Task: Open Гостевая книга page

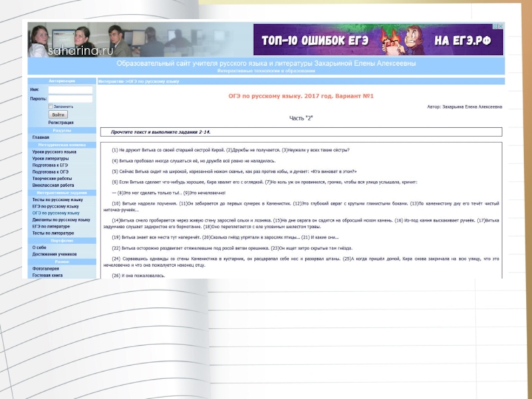Action: pos(47,275)
